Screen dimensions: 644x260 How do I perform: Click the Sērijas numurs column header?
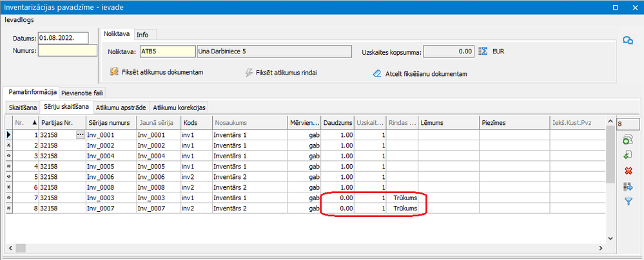(111, 122)
